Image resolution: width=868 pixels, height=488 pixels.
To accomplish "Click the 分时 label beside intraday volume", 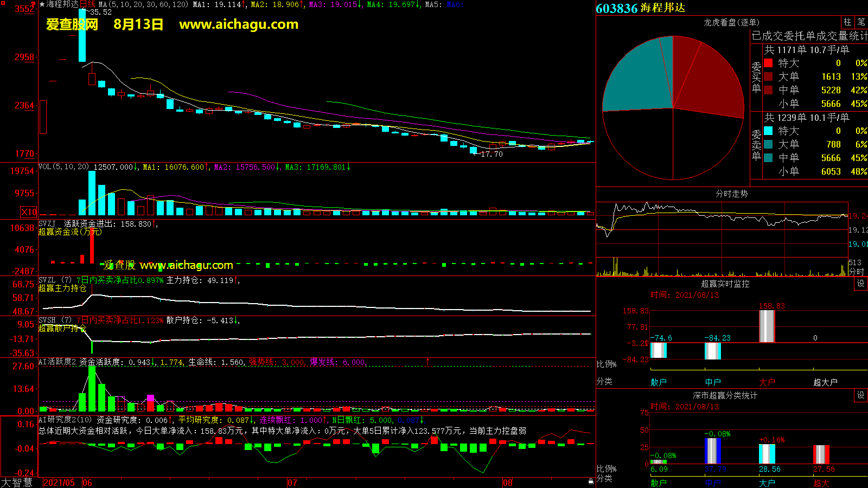I will click(857, 271).
